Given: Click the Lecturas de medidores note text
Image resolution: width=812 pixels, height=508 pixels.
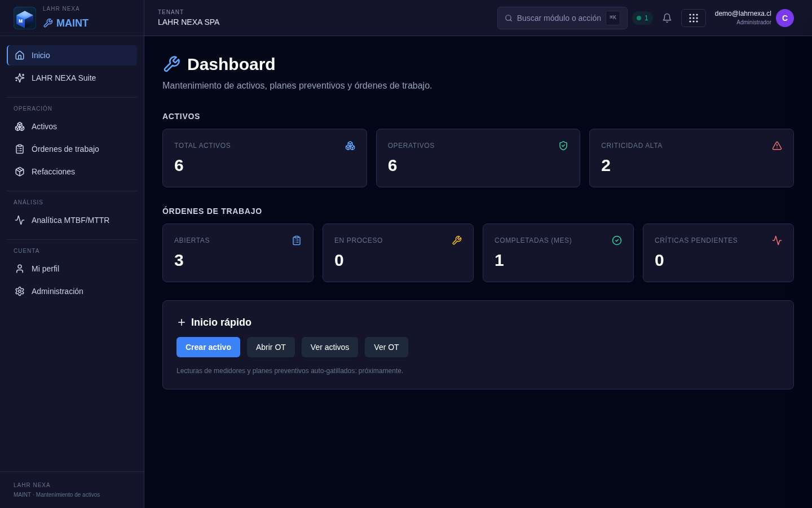Looking at the screenshot, I should 290,371.
